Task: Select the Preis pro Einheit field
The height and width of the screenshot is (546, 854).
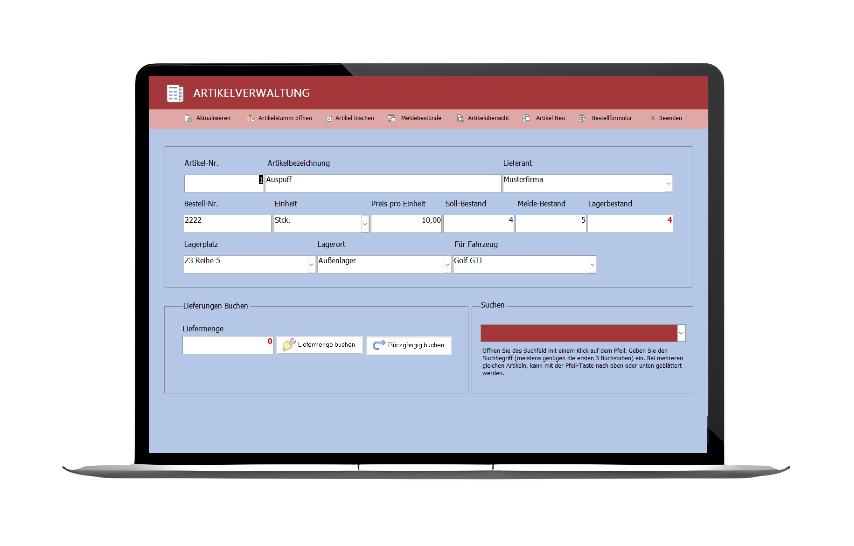Action: (x=406, y=223)
